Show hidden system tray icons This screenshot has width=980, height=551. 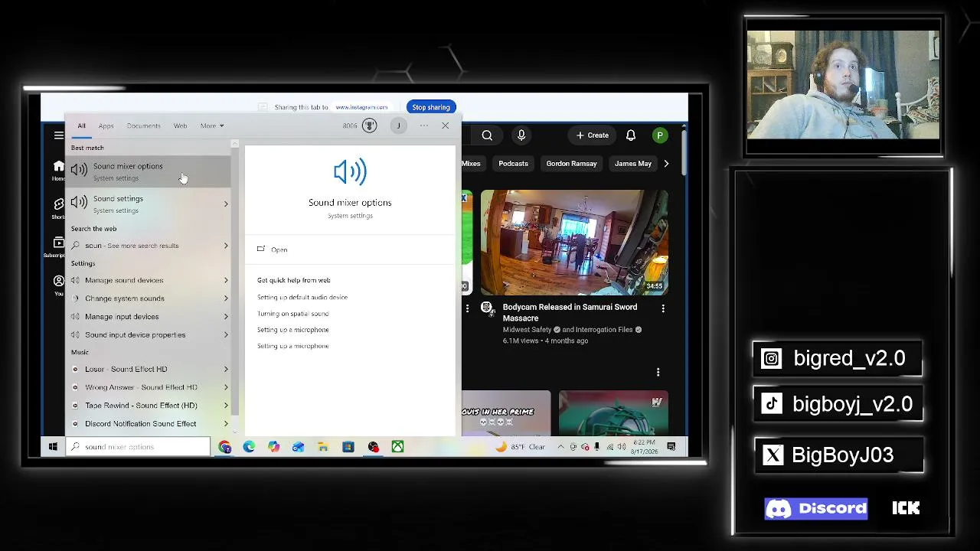(560, 447)
